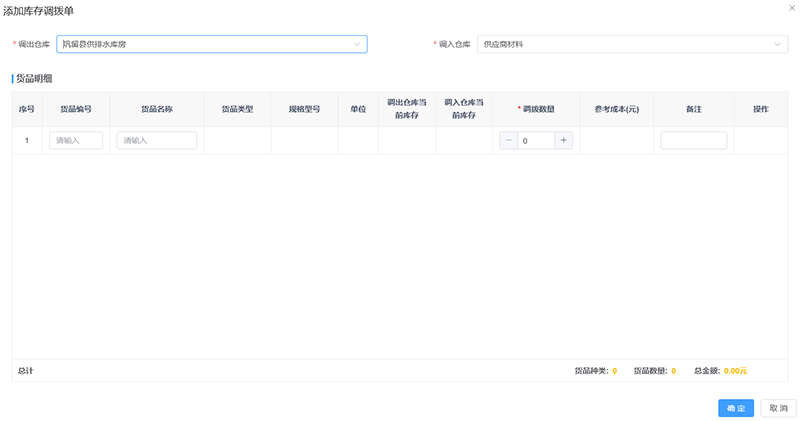Click the 货品编号 column header

76,109
